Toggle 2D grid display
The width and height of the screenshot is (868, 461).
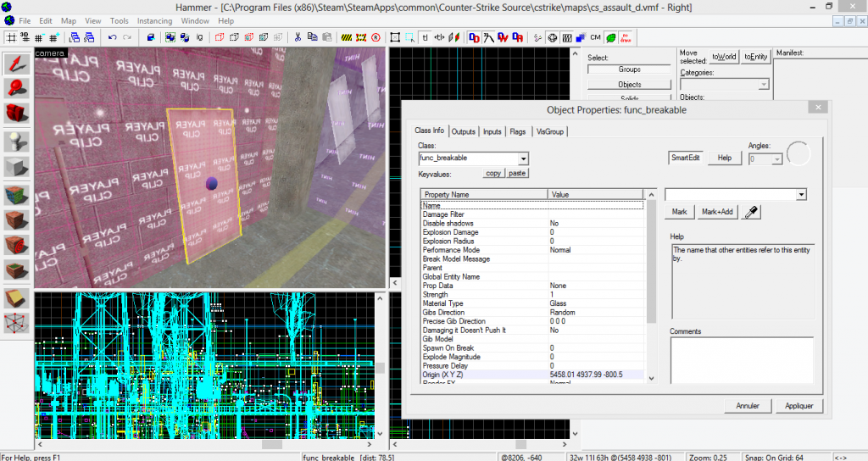click(x=10, y=37)
